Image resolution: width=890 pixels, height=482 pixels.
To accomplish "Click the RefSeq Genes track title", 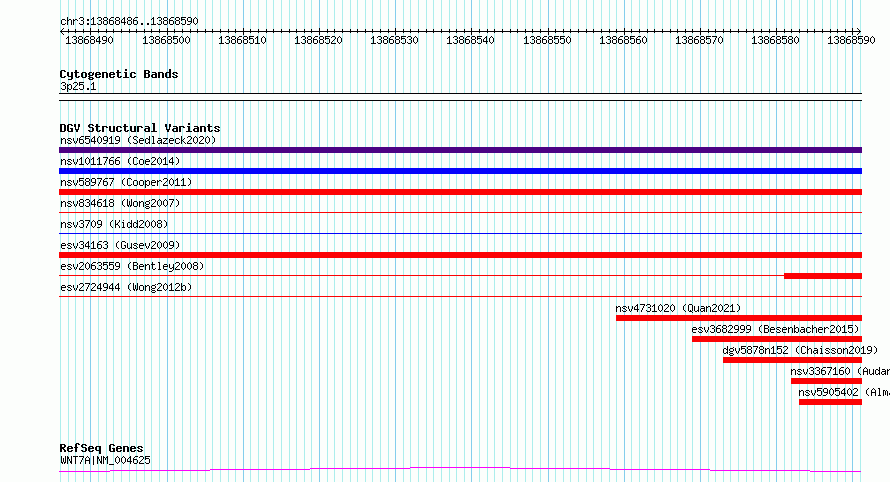I will (101, 449).
